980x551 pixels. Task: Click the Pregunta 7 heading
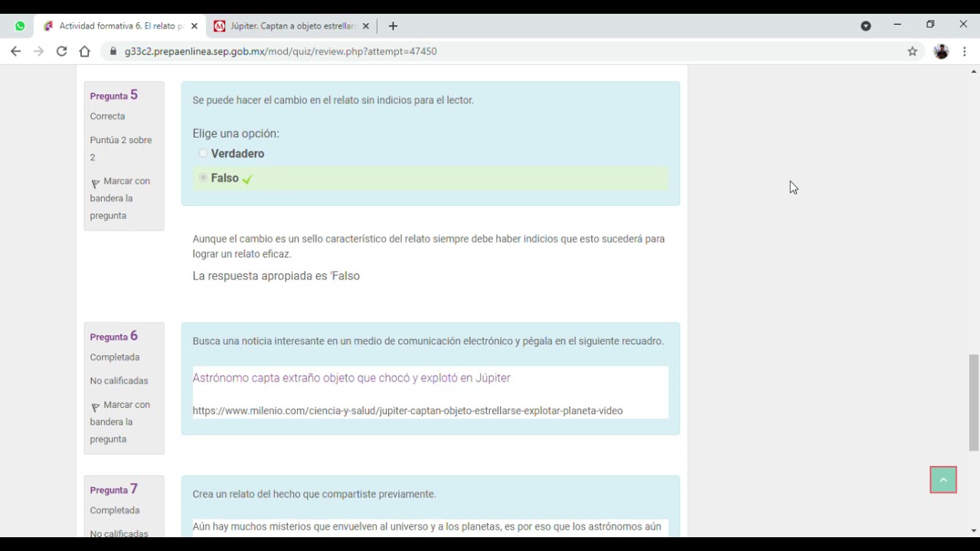click(x=113, y=490)
